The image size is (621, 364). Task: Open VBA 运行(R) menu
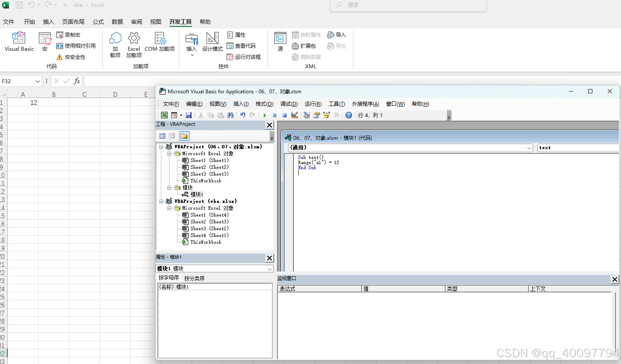click(313, 104)
